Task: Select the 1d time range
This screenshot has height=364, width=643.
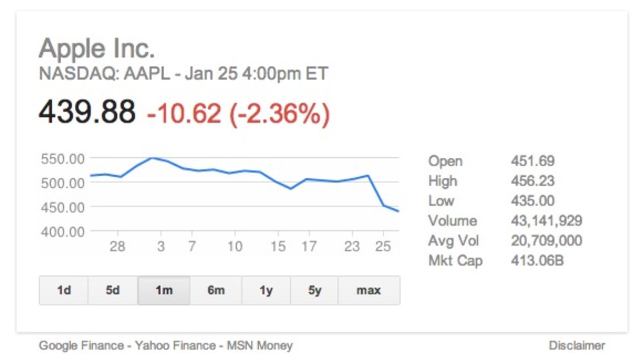Action: (64, 290)
